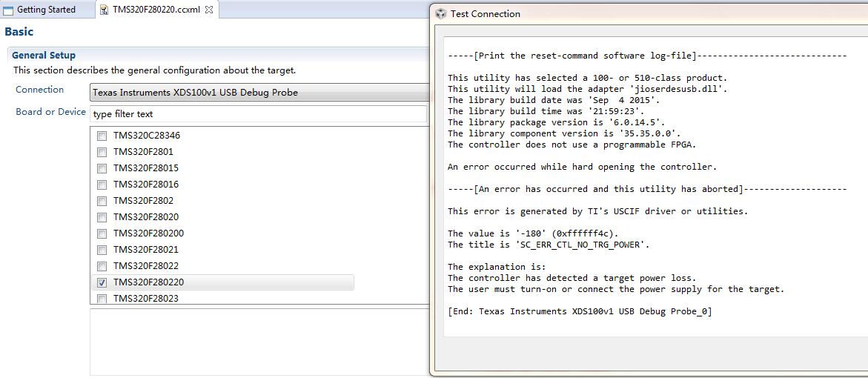Click the TMS320F28021 device name
The image size is (868, 378).
click(145, 250)
